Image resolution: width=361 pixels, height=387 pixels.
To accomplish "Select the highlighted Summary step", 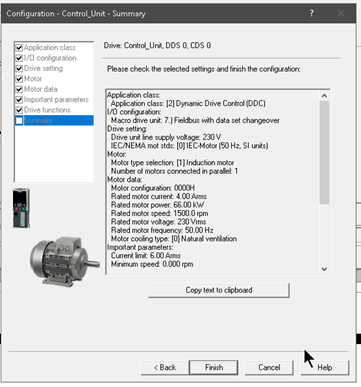I will point(59,120).
